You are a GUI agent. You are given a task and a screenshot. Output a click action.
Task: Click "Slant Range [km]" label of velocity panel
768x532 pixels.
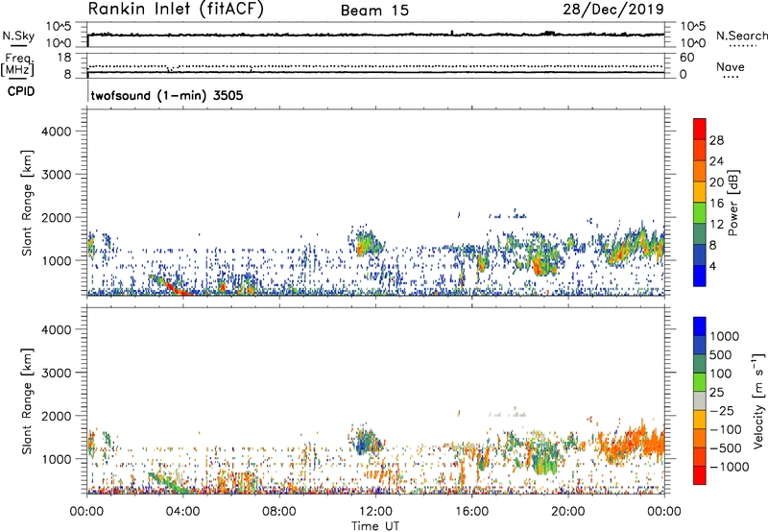(27, 401)
